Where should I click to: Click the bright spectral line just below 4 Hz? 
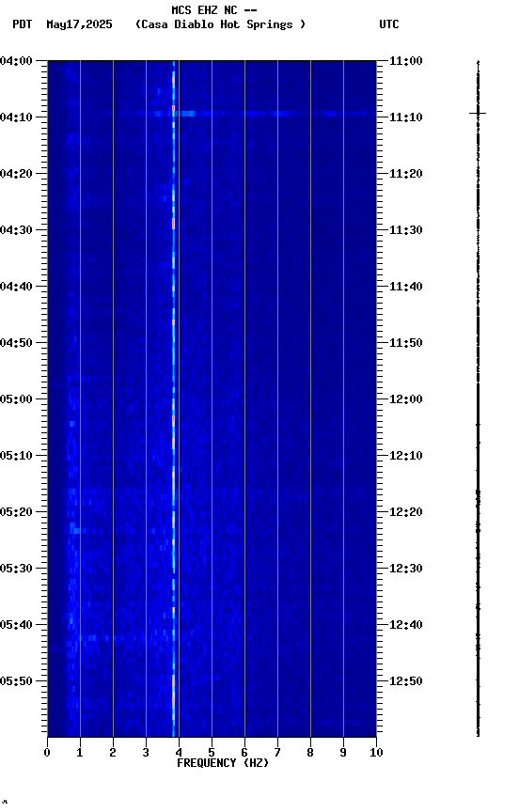(174, 398)
